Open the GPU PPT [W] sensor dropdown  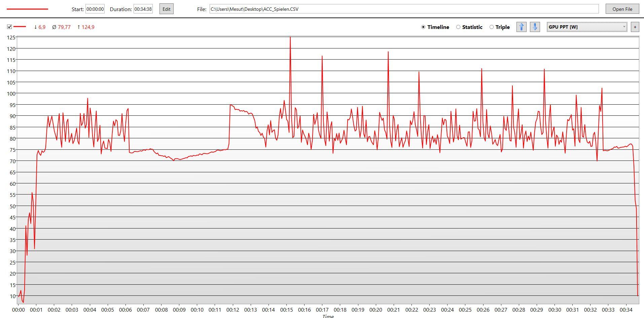[x=587, y=27]
